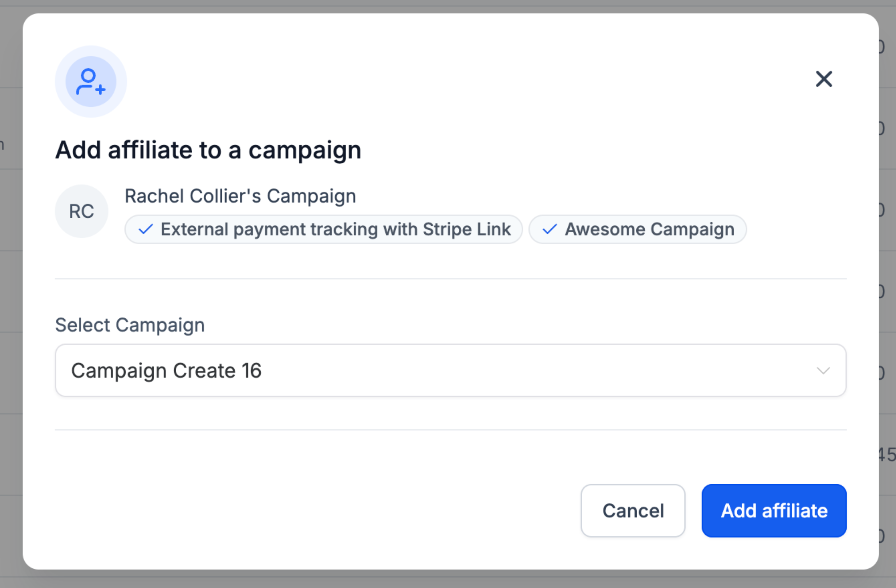Click the Rachel Collier's Campaign name
Viewport: 896px width, 588px height.
click(240, 196)
